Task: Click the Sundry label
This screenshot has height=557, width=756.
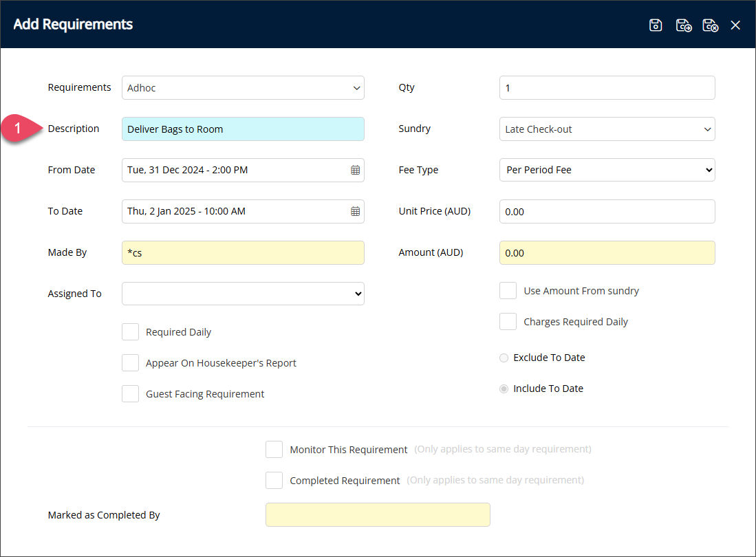Action: point(415,129)
